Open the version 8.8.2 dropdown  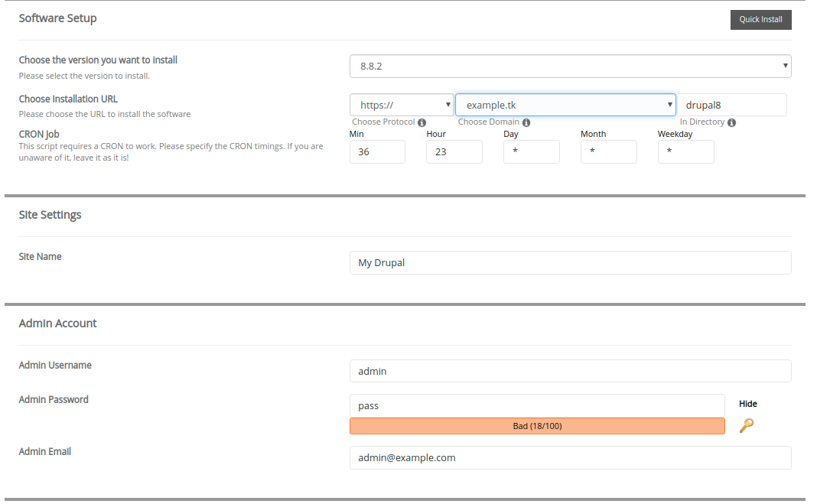click(570, 66)
